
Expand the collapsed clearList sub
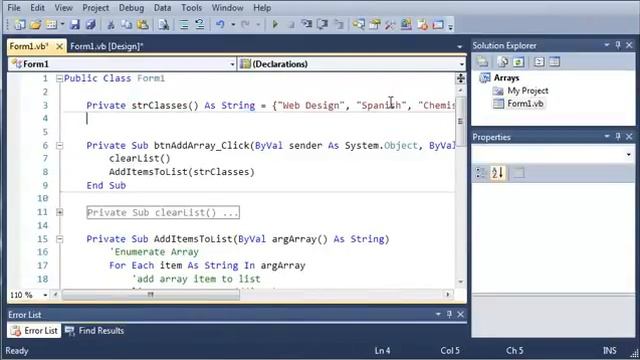pyautogui.click(x=60, y=212)
